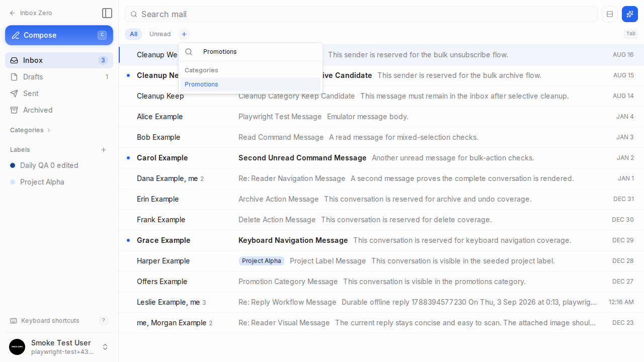Select the Project Alpha label color dot
Viewport: 644px width, 362px height.
point(13,182)
